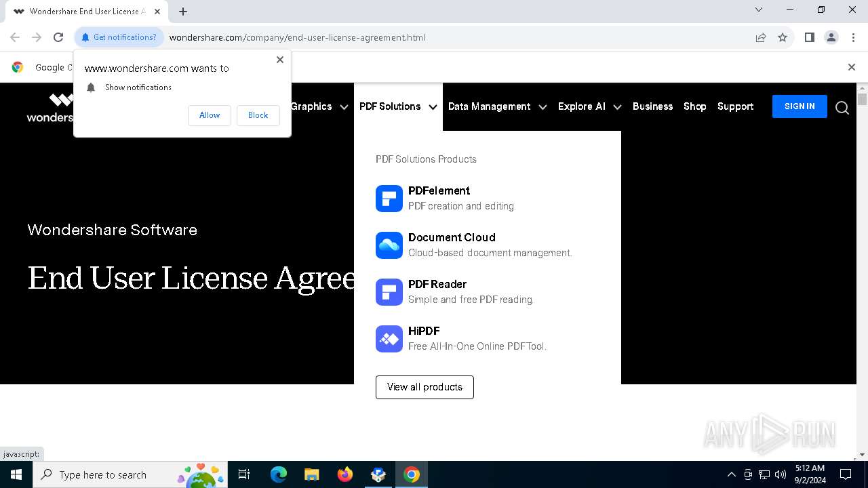Click the Get notifications chip in address bar
This screenshot has height=488, width=868.
[119, 37]
